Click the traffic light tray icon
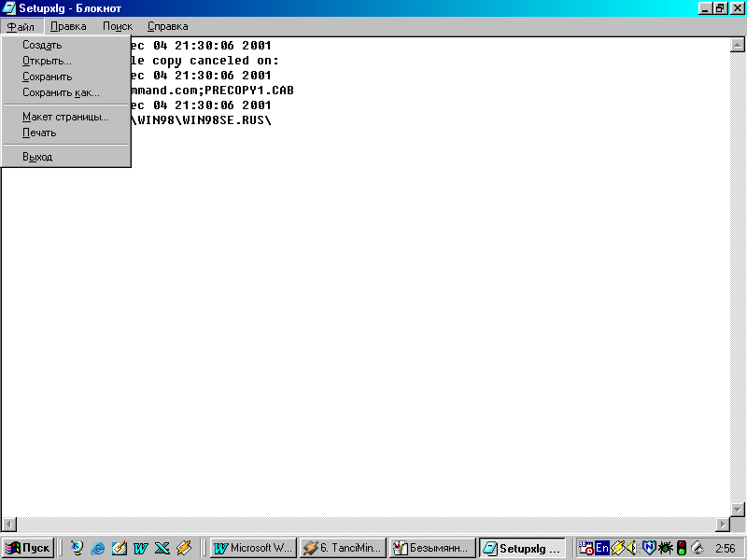This screenshot has height=560, width=747. [x=682, y=548]
